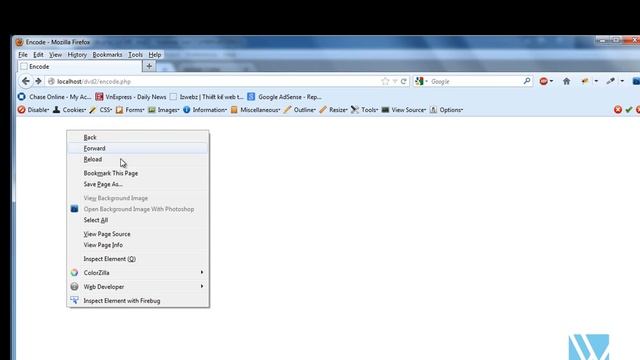Open Outline menu in Web Developer toolbar
Viewport: 640px width, 360px height.
click(x=300, y=110)
